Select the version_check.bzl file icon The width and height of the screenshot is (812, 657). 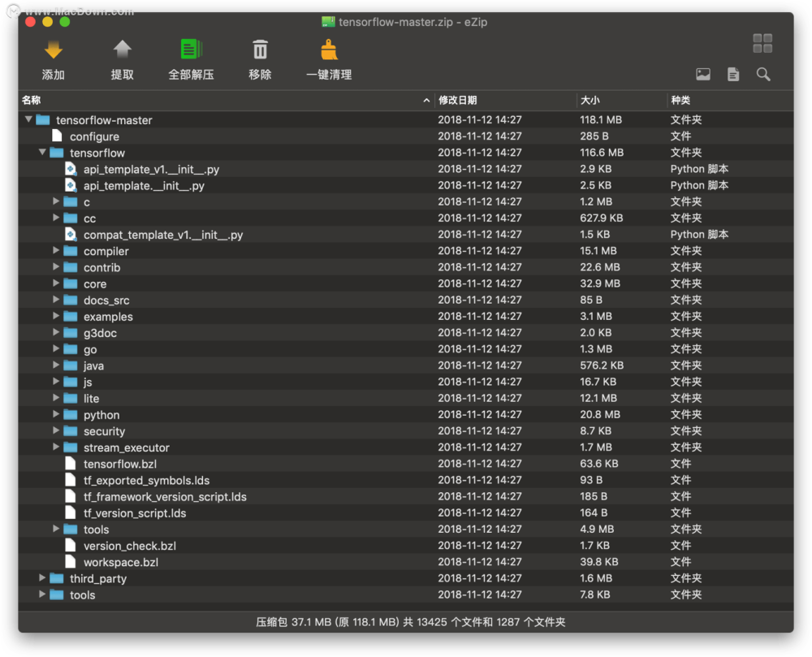(71, 546)
